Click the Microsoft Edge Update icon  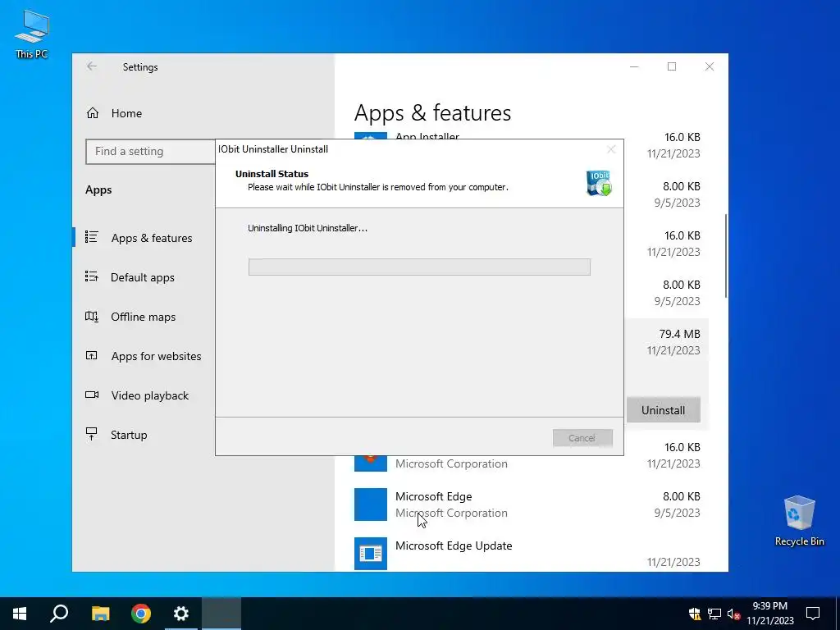click(370, 554)
